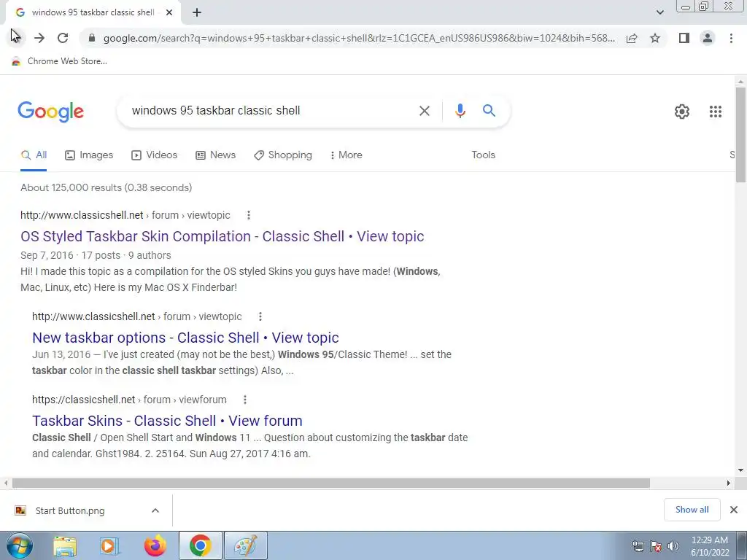747x560 pixels.
Task: Expand options chevron for Start Button.png download
Action: tap(155, 510)
